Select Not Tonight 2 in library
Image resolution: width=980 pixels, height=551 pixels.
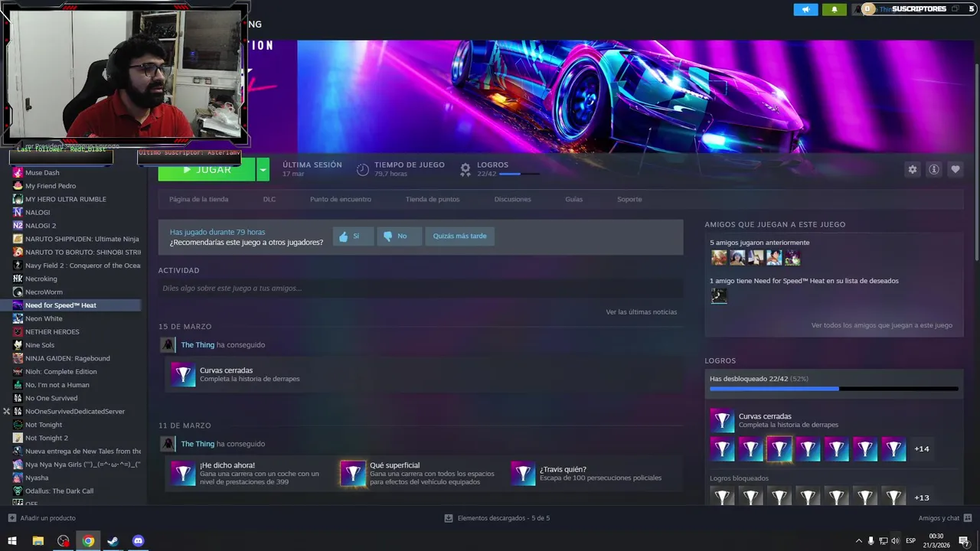tap(47, 438)
